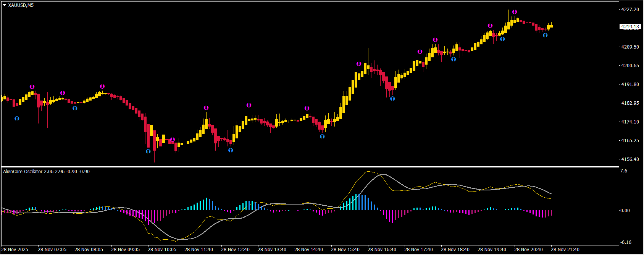This screenshot has height=255, width=644.
Task: Click the magenta arrow above the 12:40 swing high
Action: click(249, 105)
